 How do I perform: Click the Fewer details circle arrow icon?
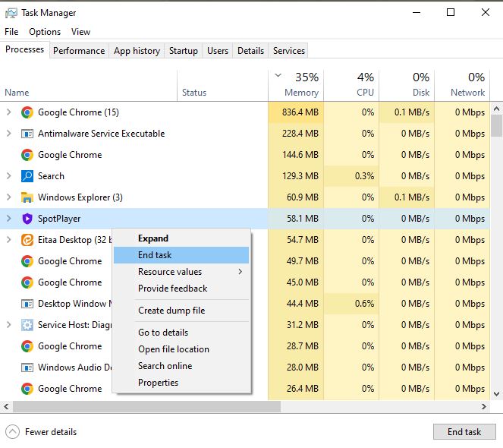click(12, 432)
